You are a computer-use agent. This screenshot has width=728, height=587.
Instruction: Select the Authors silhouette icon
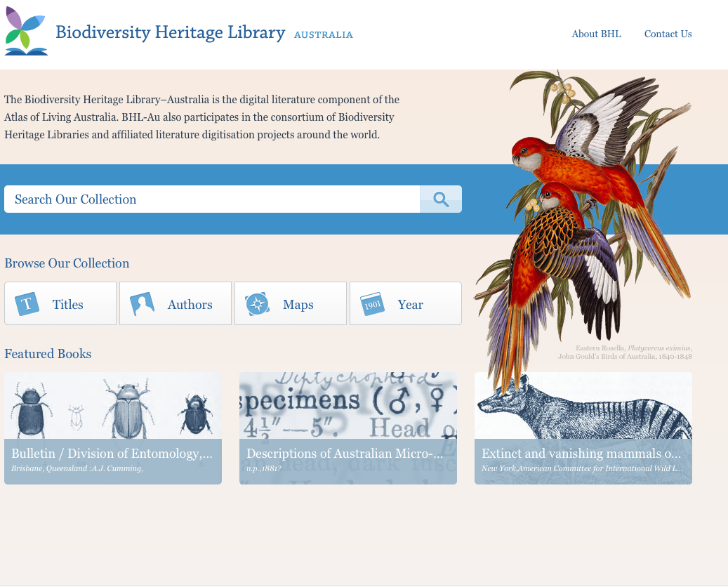pyautogui.click(x=143, y=304)
